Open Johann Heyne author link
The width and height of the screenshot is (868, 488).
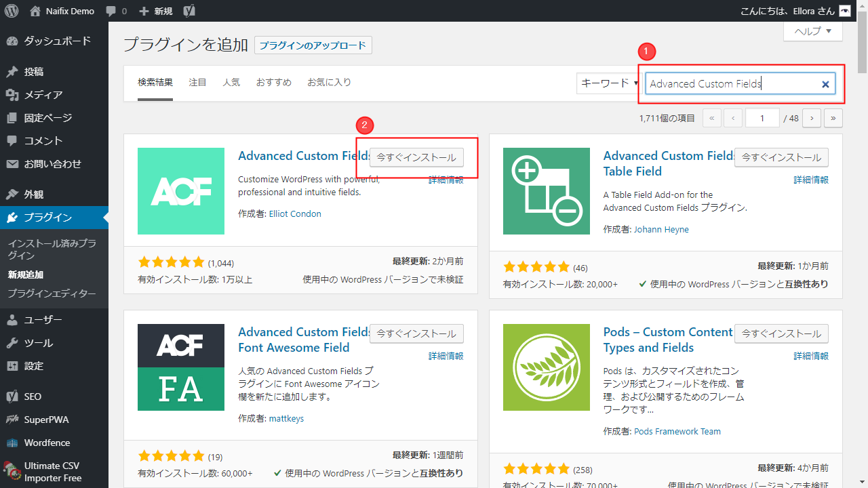click(661, 230)
